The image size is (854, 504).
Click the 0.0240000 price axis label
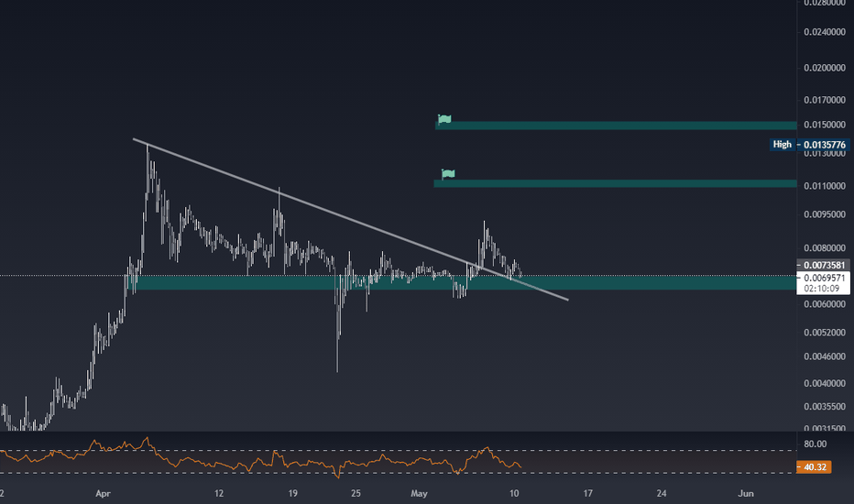(824, 32)
